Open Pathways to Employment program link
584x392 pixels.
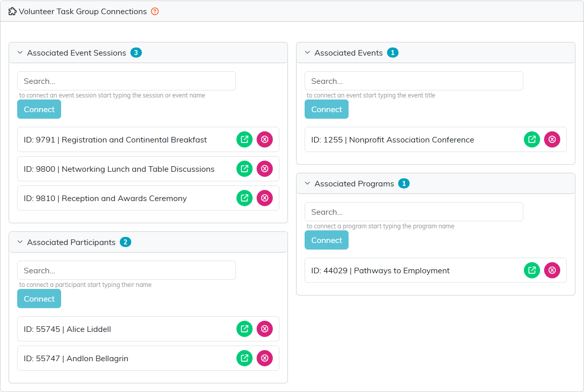coord(532,270)
